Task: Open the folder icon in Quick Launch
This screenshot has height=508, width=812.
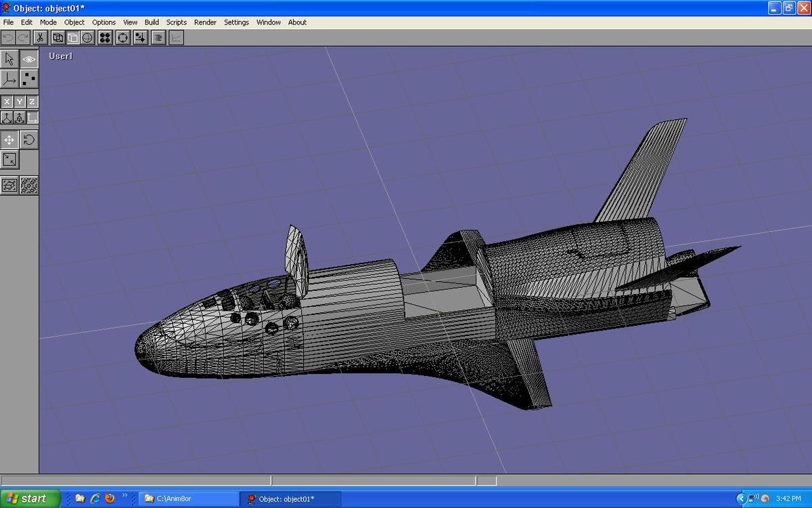Action: (x=80, y=499)
